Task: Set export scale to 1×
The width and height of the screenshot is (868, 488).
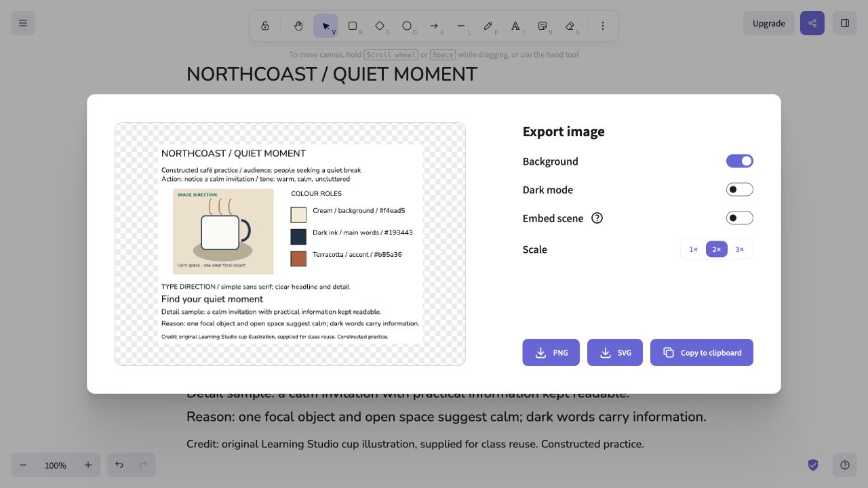Action: (694, 249)
